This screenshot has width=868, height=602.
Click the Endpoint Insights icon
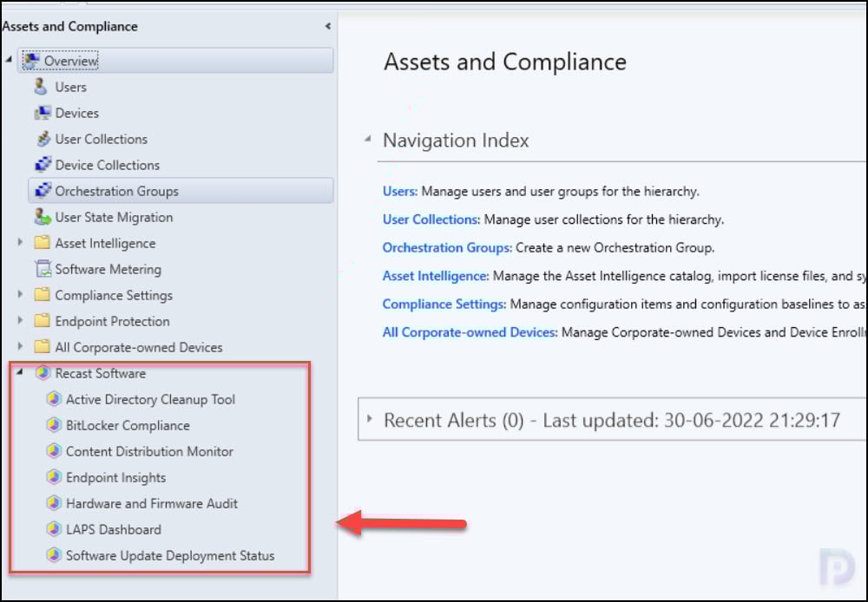[54, 477]
